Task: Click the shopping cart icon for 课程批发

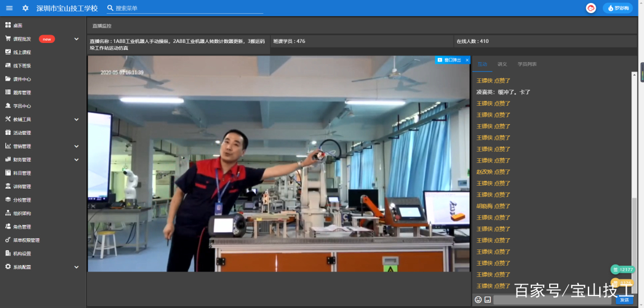Action: tap(8, 39)
